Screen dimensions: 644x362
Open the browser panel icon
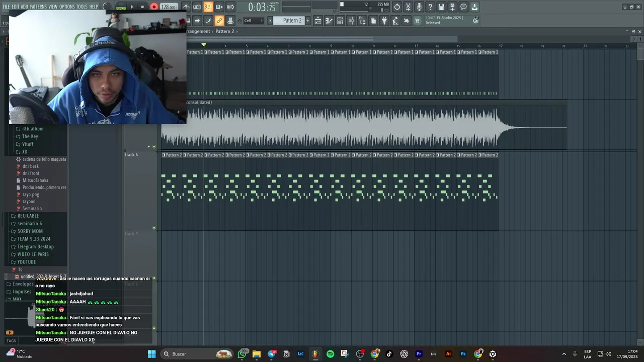362,21
